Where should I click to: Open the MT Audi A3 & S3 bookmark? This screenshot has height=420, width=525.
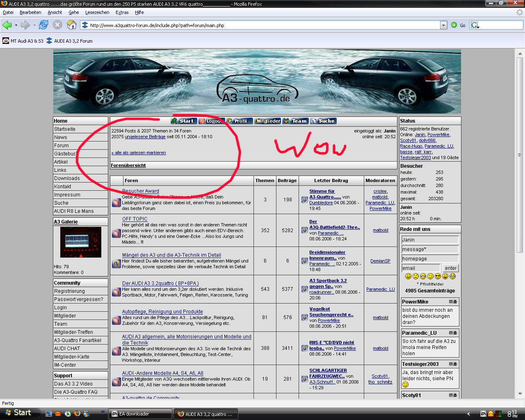tap(23, 41)
